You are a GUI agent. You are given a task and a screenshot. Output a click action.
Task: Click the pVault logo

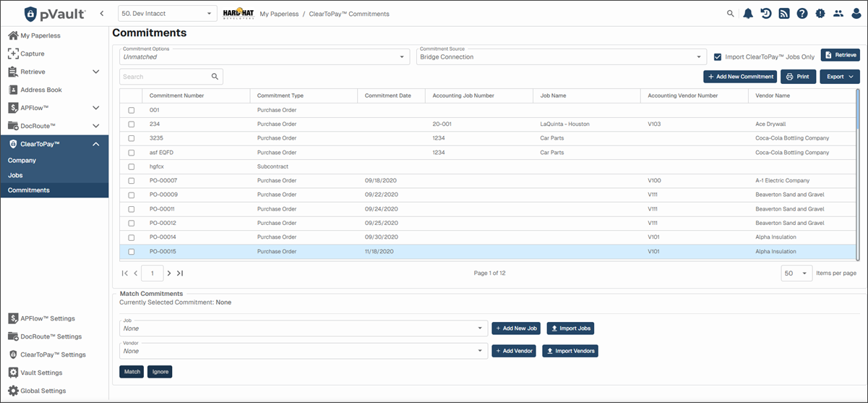[x=54, y=14]
